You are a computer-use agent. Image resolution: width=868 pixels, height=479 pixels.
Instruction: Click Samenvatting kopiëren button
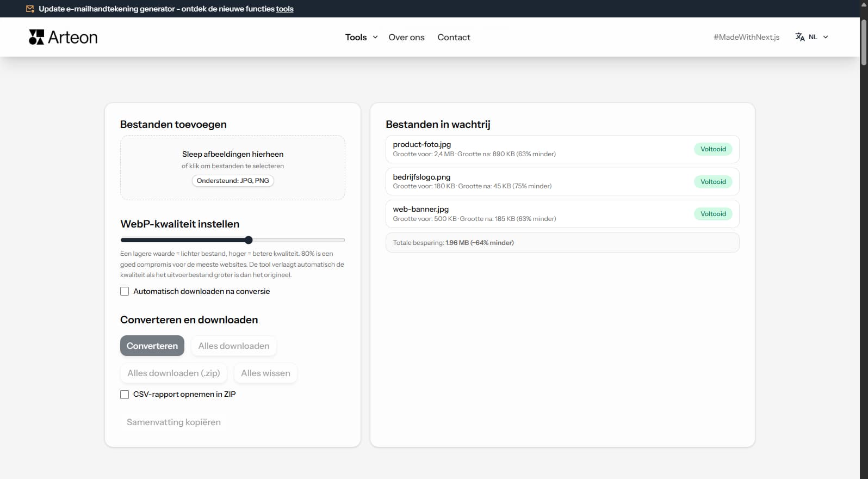(x=173, y=422)
